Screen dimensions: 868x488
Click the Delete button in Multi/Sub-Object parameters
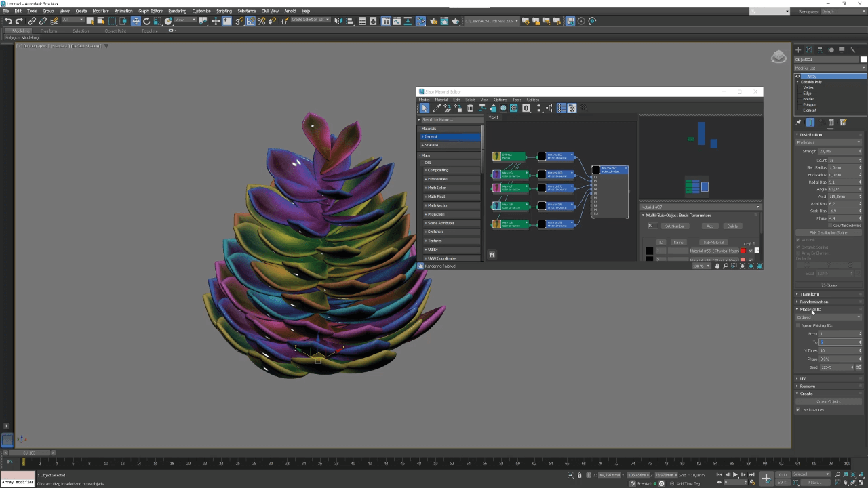click(x=732, y=226)
